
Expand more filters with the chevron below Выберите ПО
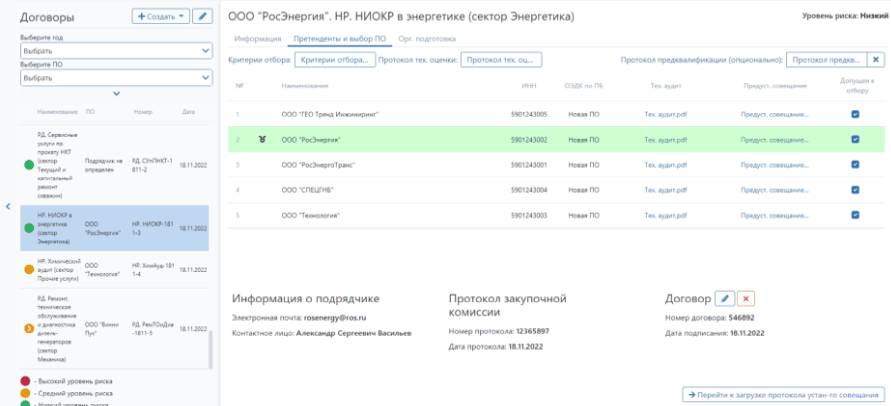(117, 94)
